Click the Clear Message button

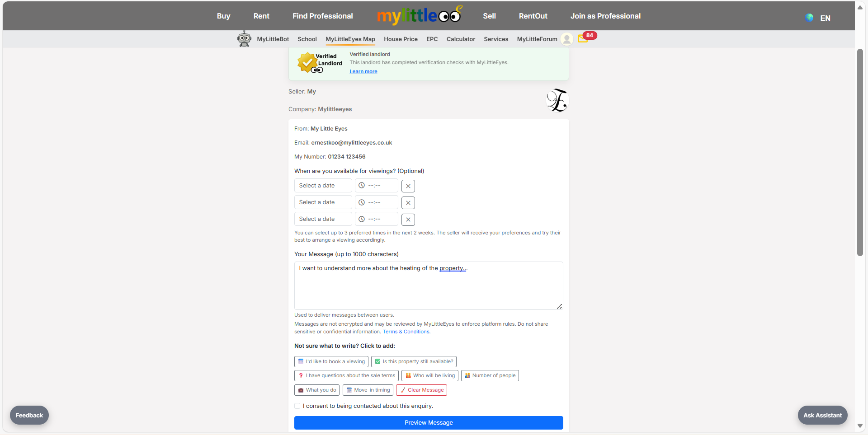(x=421, y=390)
